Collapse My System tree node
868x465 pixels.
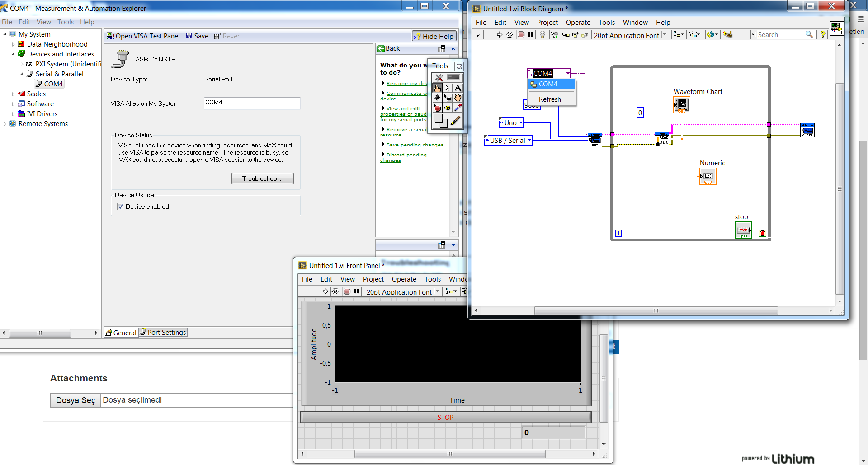pyautogui.click(x=5, y=34)
